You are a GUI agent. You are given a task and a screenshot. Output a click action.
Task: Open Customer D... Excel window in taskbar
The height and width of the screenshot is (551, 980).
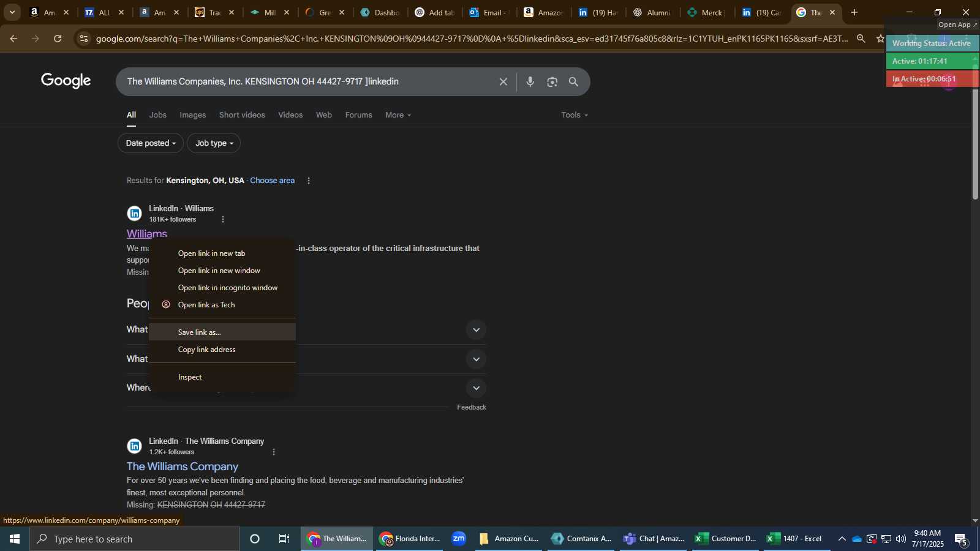[x=726, y=539]
